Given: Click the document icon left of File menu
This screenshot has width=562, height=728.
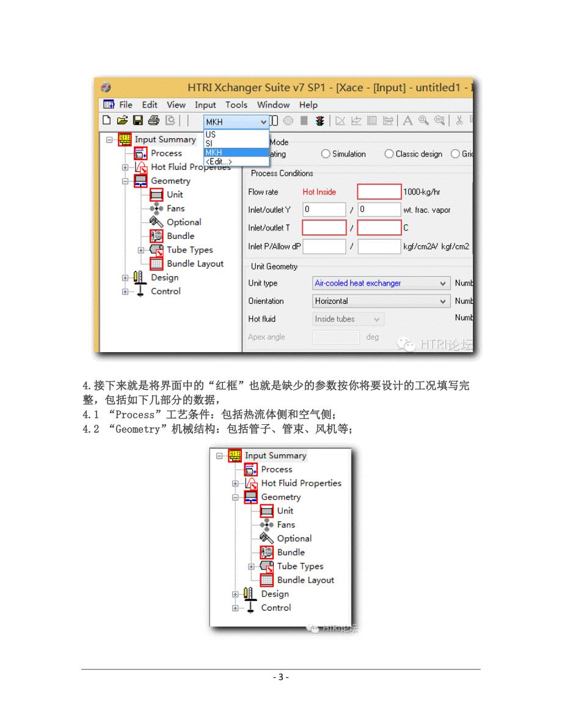Looking at the screenshot, I should [x=109, y=105].
